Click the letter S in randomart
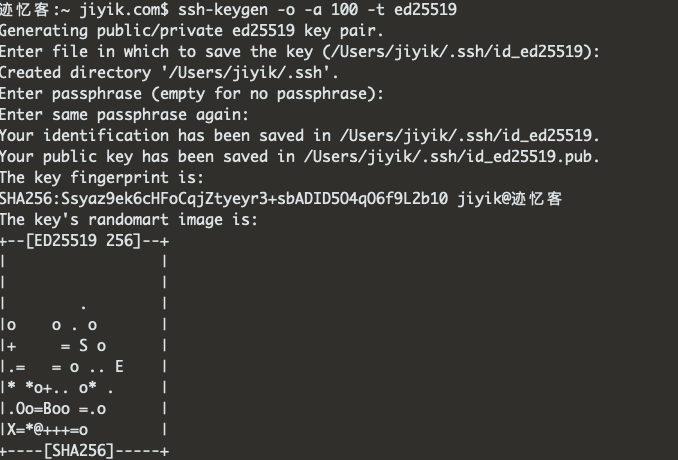Screen dimensions: 678x460 coord(83,346)
